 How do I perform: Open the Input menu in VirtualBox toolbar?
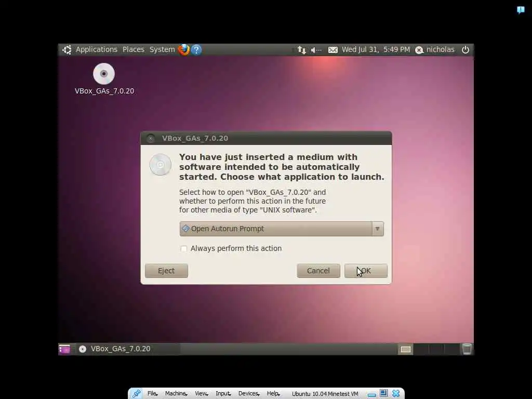(223, 394)
